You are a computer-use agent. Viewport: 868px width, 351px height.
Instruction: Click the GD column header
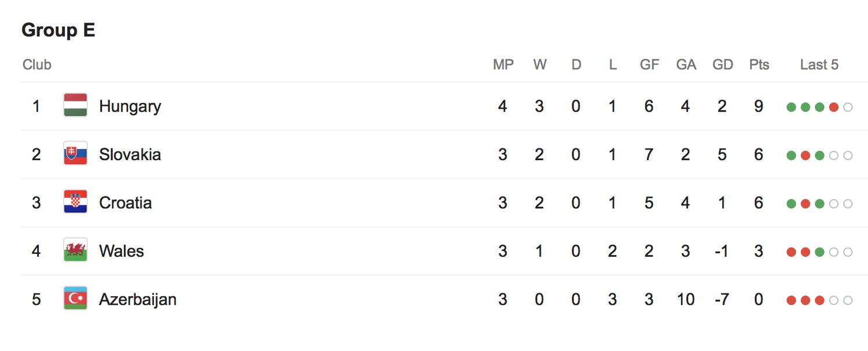point(722,65)
